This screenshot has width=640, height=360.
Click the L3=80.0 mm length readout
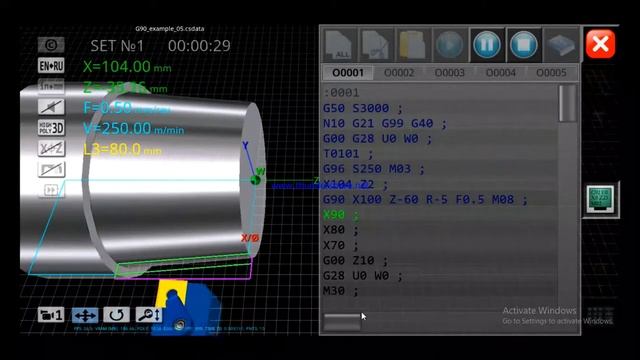click(x=122, y=149)
